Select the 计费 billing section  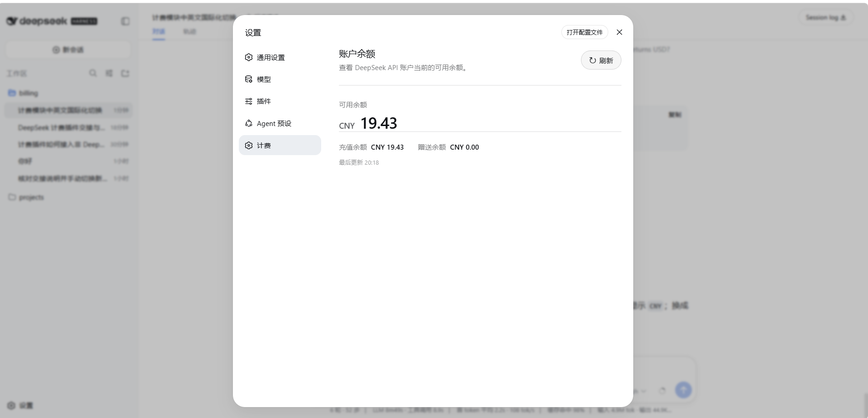[x=280, y=145]
